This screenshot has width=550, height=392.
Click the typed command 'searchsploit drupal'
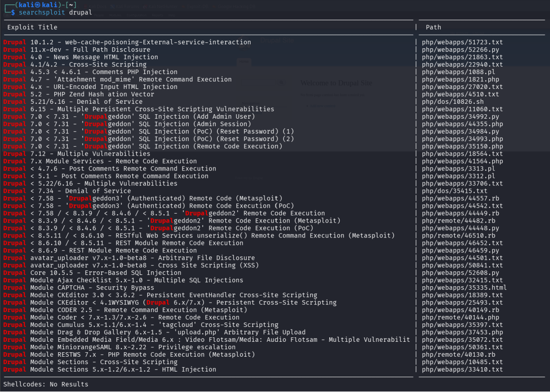[55, 12]
